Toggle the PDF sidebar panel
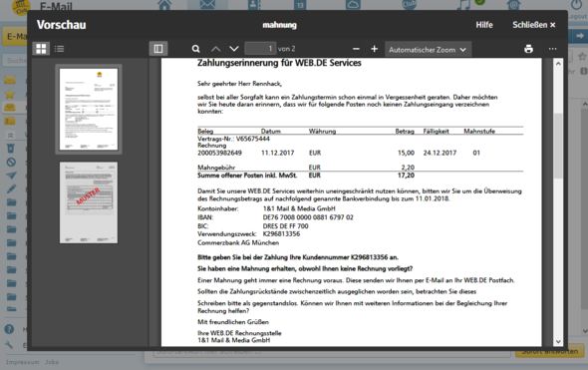 [158, 49]
